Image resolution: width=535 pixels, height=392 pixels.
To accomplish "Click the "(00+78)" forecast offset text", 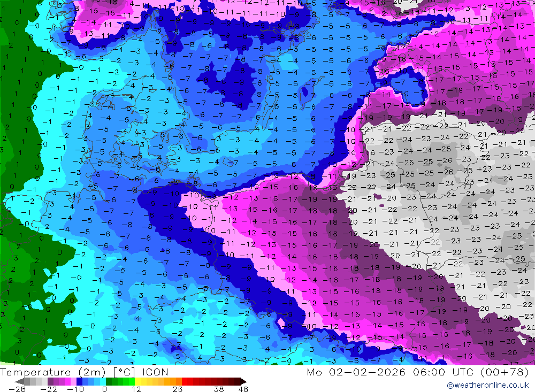I will pyautogui.click(x=505, y=372).
